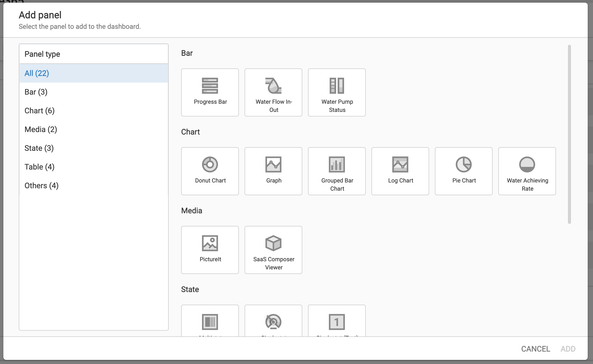The image size is (593, 364).
Task: Select the Pie Chart panel
Action: click(464, 171)
